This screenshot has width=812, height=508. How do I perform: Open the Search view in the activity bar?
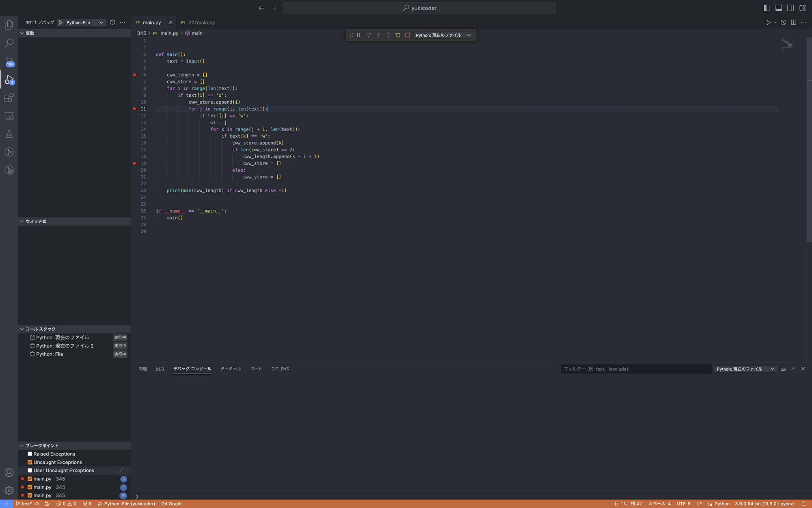click(9, 43)
